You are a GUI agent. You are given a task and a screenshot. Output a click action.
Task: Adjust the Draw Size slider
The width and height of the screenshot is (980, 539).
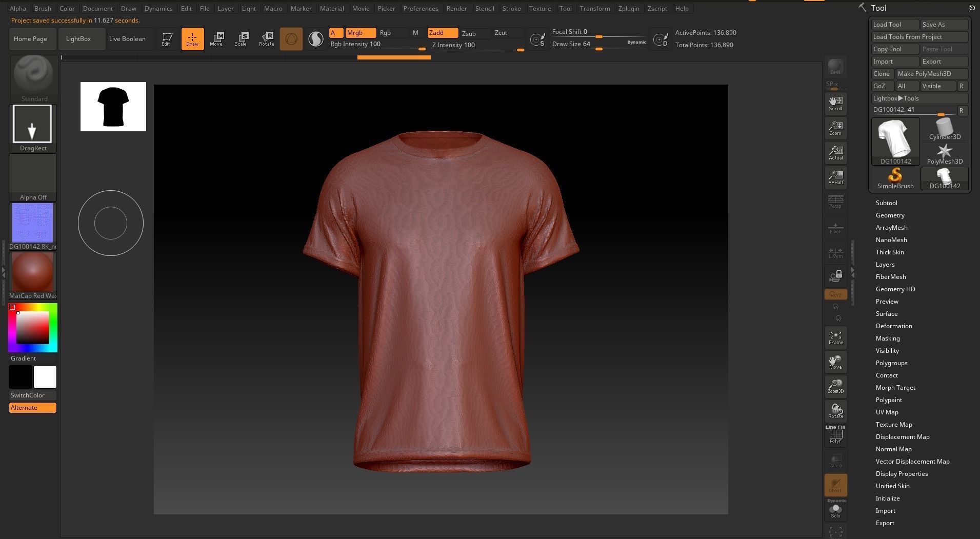[599, 45]
